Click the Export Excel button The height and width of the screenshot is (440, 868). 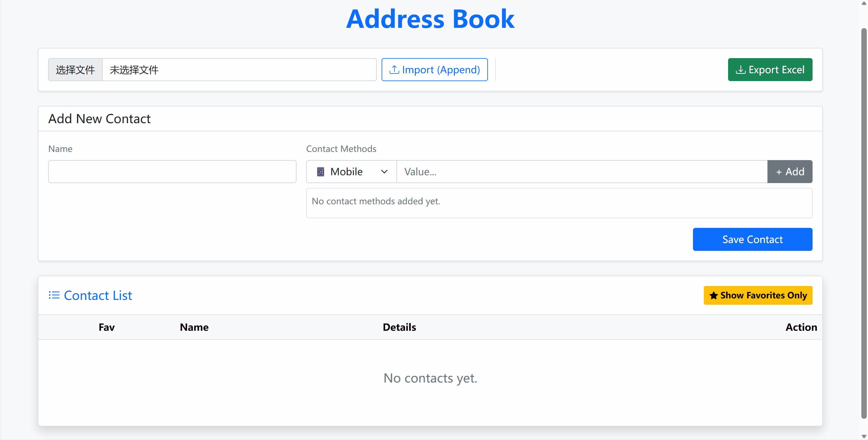770,70
